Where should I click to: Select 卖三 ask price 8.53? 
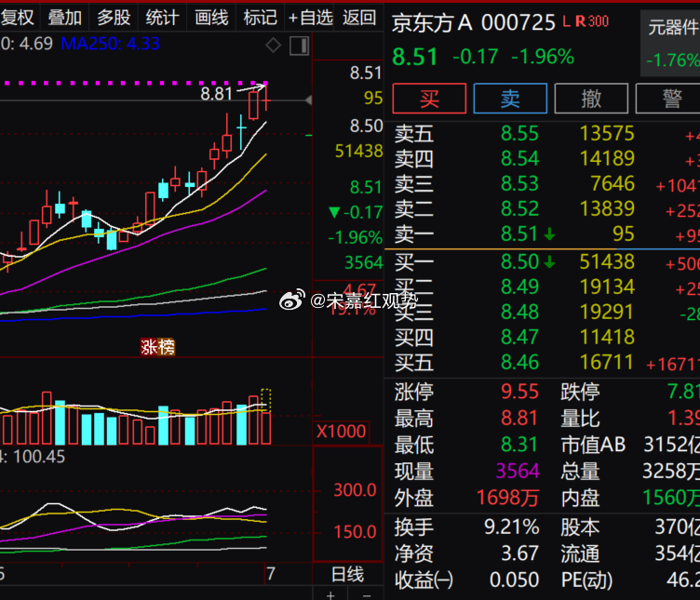point(519,183)
